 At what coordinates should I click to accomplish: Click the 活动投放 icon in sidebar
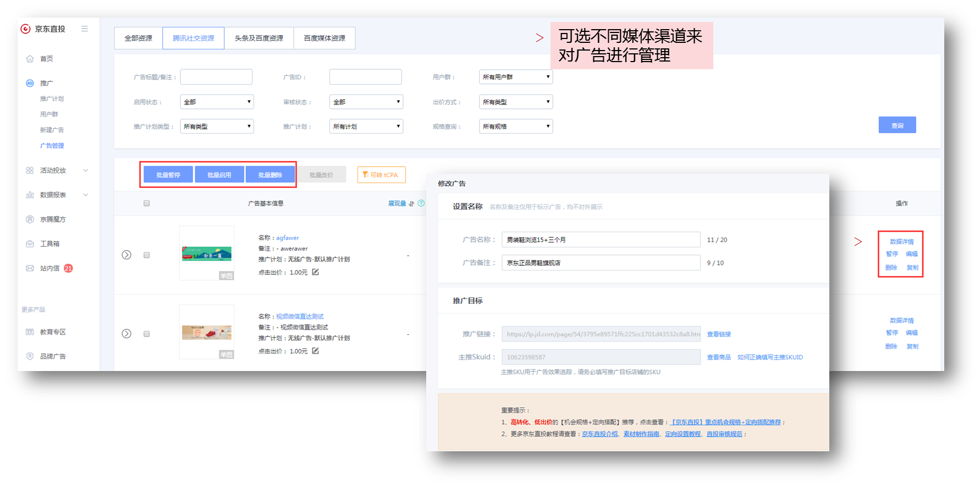click(x=30, y=170)
